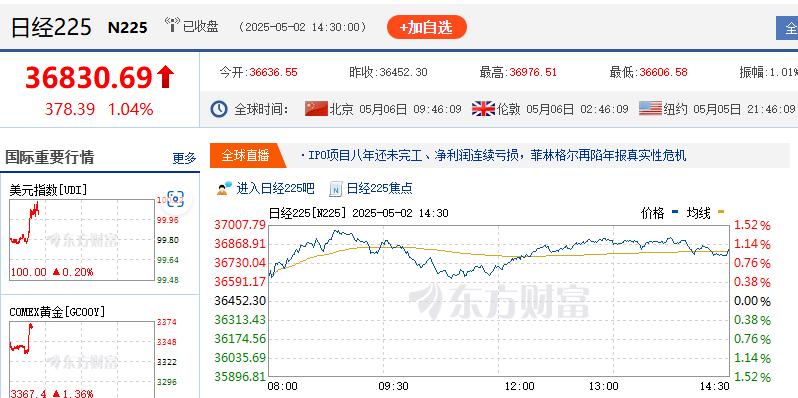Click the UK flag icon next to 伦敦
Screen dimensions: 798x398
(x=483, y=108)
